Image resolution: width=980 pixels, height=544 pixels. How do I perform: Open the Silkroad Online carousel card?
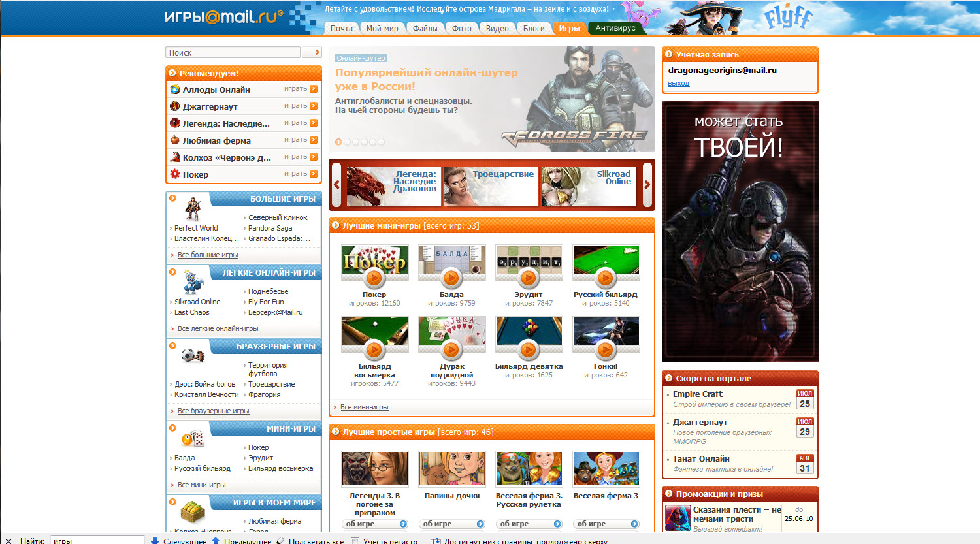coord(588,186)
